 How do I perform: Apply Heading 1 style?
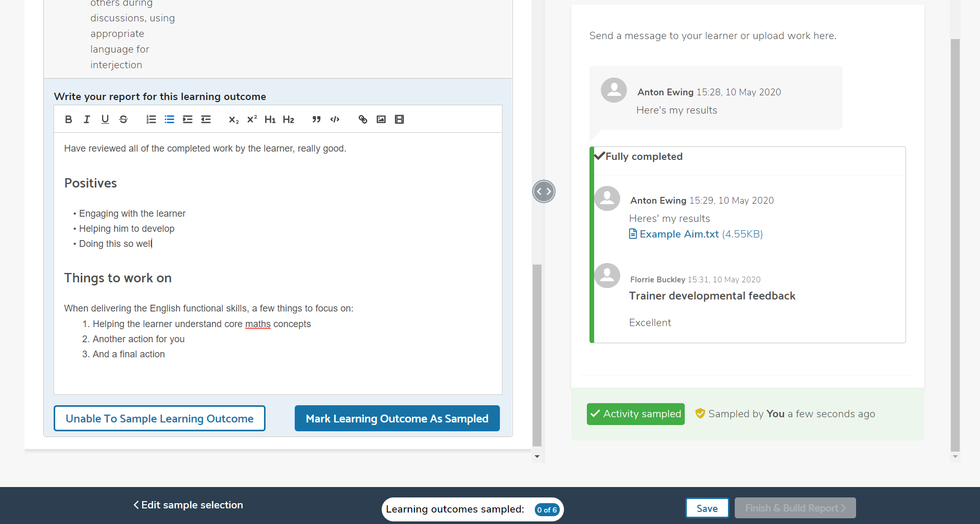[x=270, y=119]
